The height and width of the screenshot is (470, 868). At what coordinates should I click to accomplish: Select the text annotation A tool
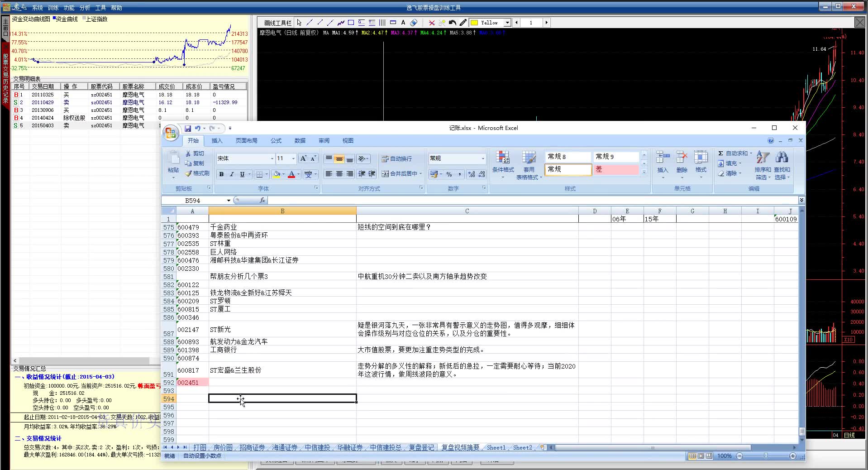403,23
